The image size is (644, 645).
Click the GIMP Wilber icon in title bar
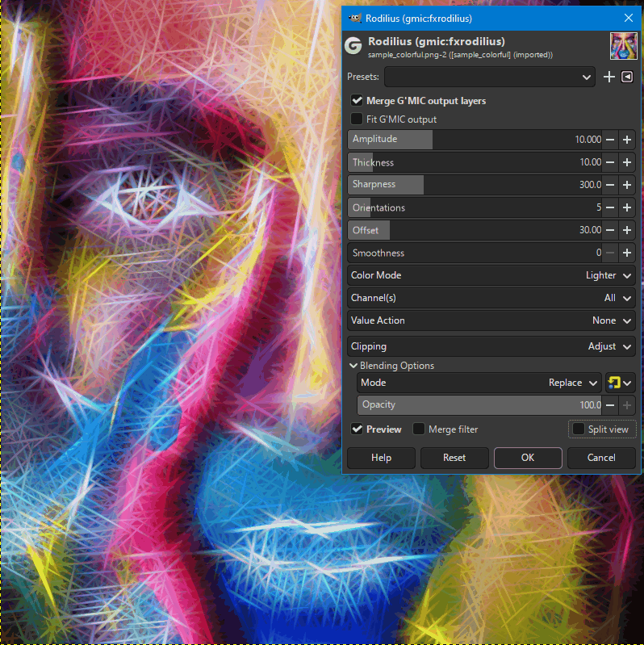tap(354, 18)
